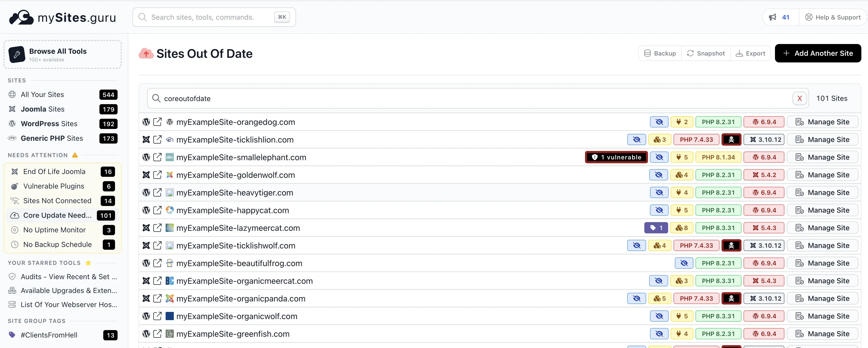Toggle hidden-eye badge on organicwolf.com
This screenshot has width=868, height=348.
click(659, 316)
